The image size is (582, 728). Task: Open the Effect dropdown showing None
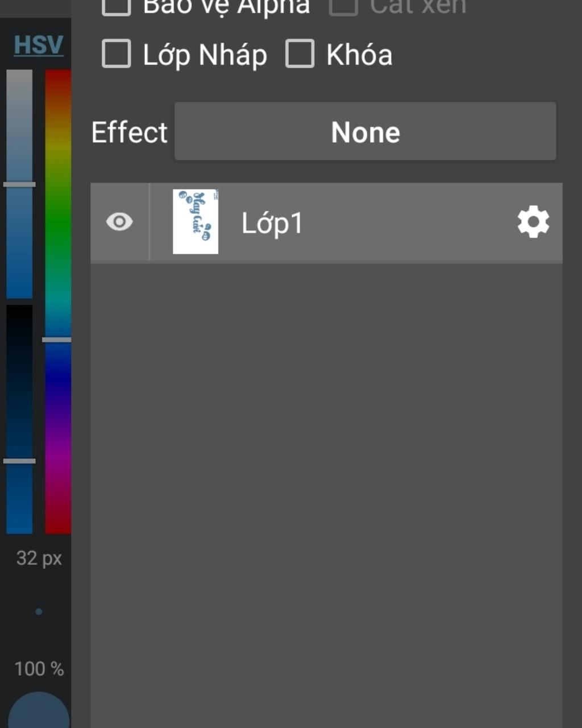click(x=365, y=131)
